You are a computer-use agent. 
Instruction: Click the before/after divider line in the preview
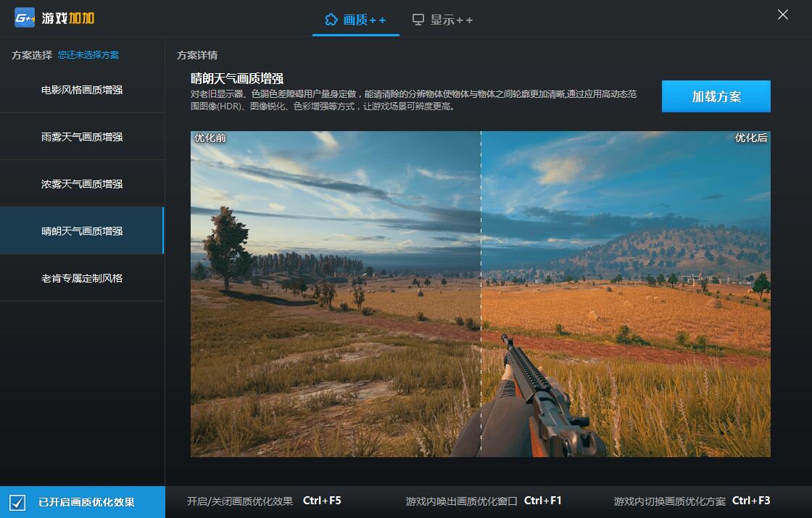(481, 294)
